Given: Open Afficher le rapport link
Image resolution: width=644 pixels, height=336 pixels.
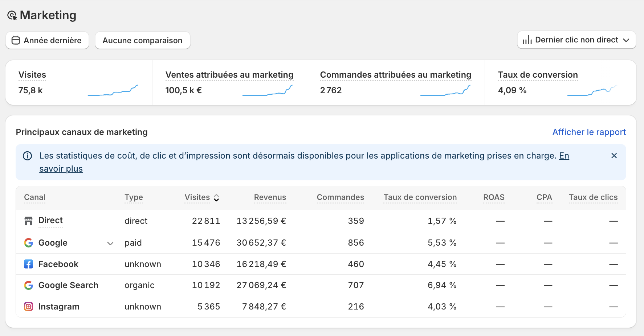Looking at the screenshot, I should coord(589,132).
